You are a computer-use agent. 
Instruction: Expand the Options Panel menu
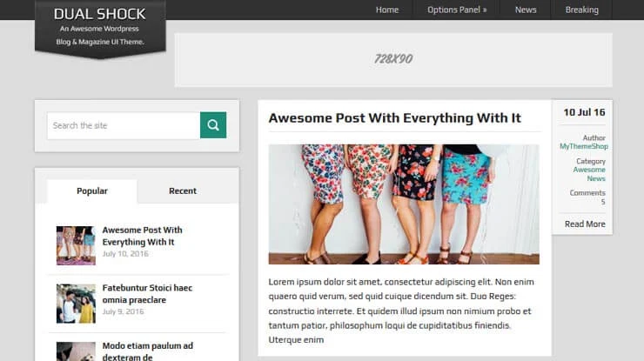457,10
